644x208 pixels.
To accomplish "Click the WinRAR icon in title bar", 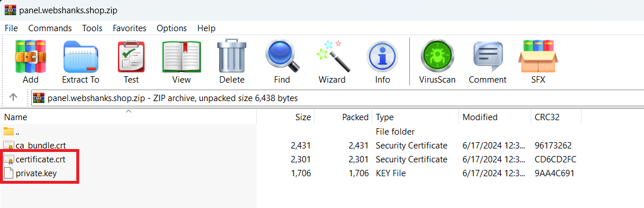I will (x=10, y=10).
